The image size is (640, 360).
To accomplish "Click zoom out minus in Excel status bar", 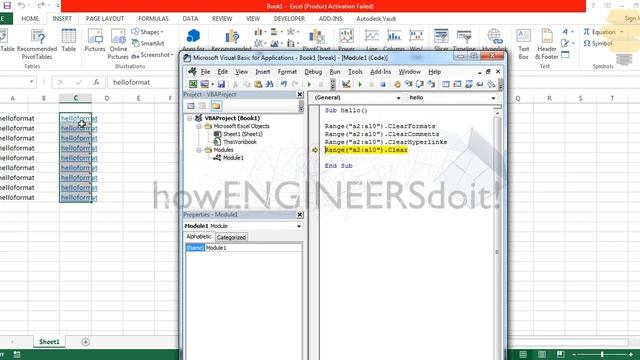I will click(x=574, y=354).
